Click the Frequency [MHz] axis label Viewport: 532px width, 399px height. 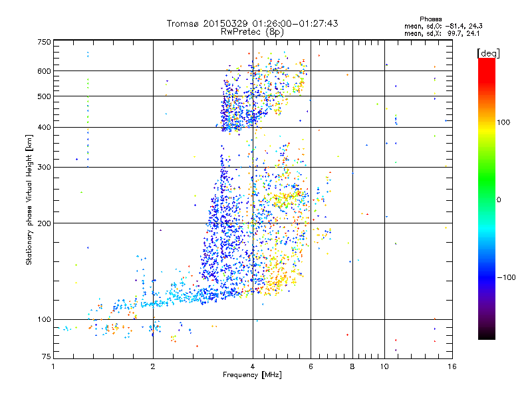coord(252,375)
